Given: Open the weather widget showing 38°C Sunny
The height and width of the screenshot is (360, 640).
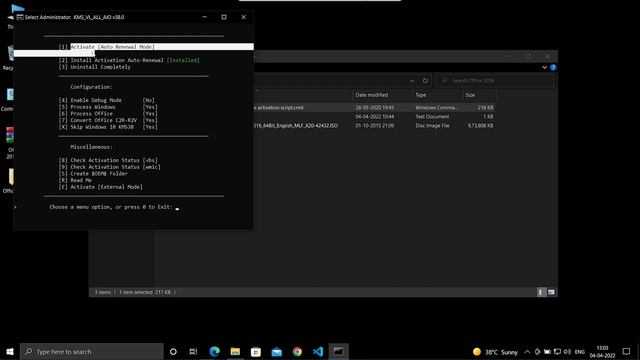Looking at the screenshot, I should tap(495, 351).
